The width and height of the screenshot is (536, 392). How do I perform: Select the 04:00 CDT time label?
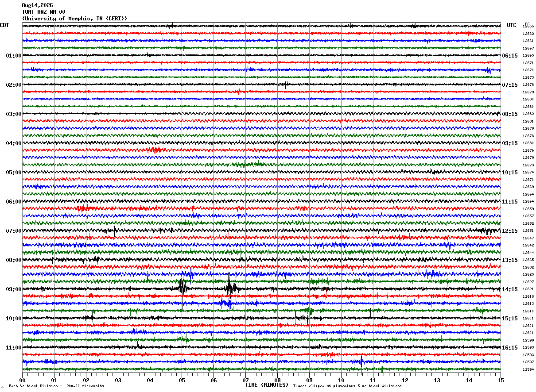tap(14, 143)
